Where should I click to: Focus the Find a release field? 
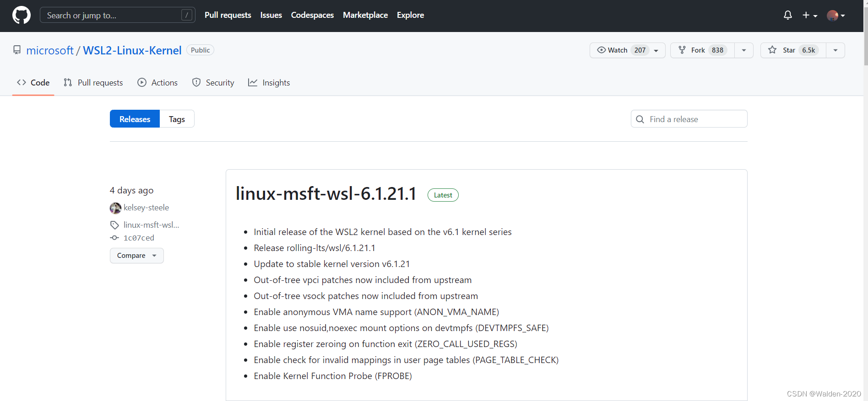tap(689, 119)
